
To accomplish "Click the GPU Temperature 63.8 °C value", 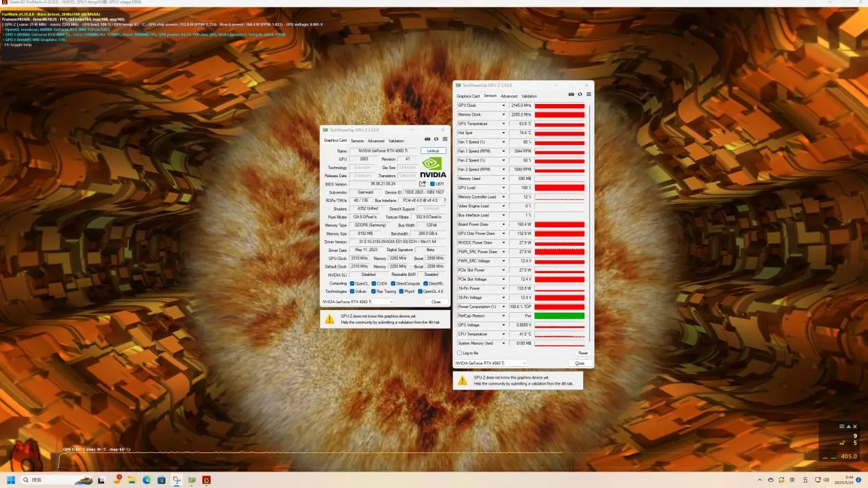I will [x=521, y=124].
